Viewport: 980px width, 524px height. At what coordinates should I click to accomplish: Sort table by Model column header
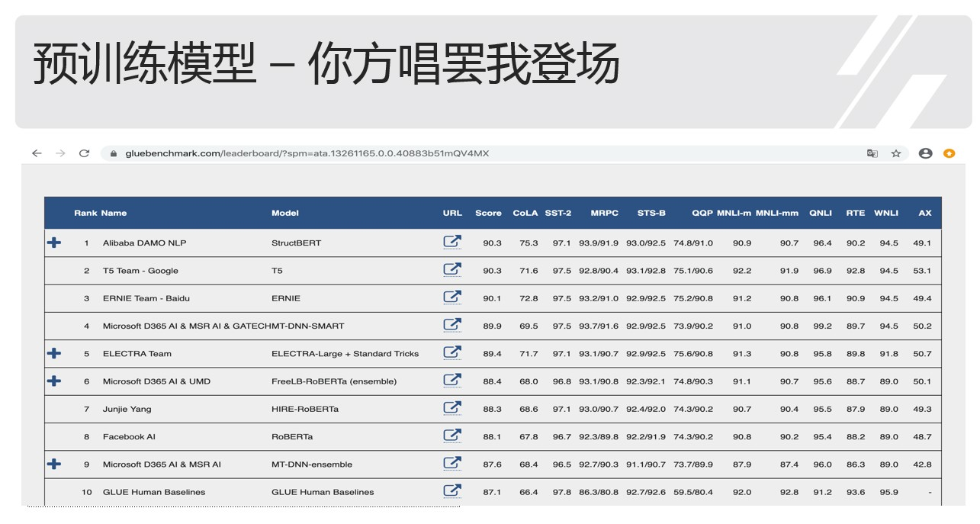(285, 213)
